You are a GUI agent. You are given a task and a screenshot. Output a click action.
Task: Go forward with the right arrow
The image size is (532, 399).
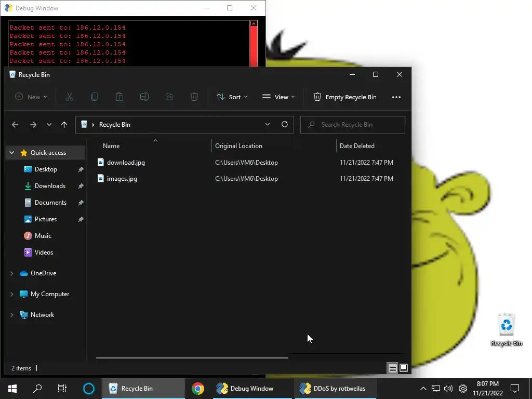33,125
